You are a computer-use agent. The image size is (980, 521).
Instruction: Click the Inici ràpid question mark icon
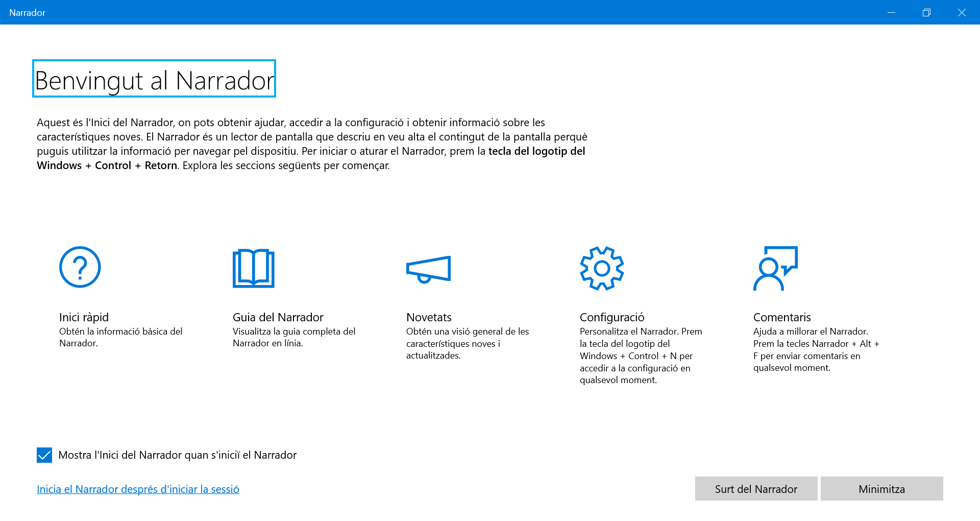80,267
